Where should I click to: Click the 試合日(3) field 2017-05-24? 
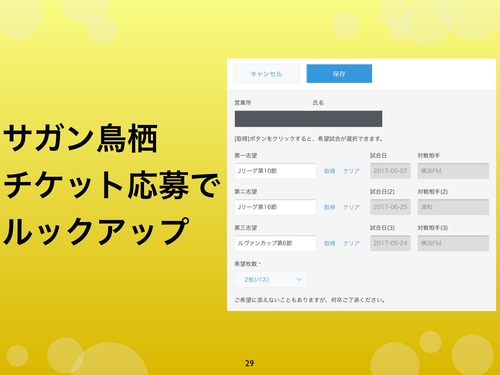(x=390, y=243)
